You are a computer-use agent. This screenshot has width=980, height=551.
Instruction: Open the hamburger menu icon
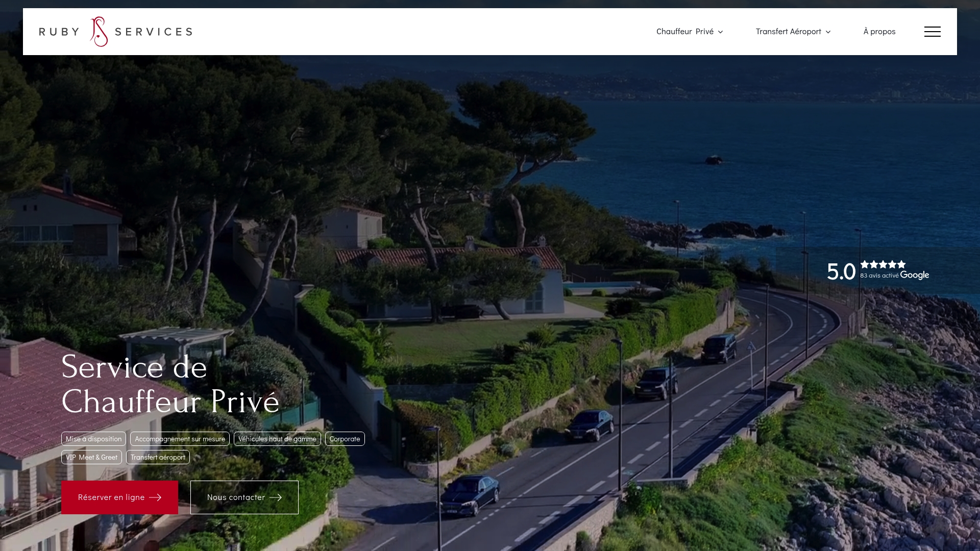932,32
